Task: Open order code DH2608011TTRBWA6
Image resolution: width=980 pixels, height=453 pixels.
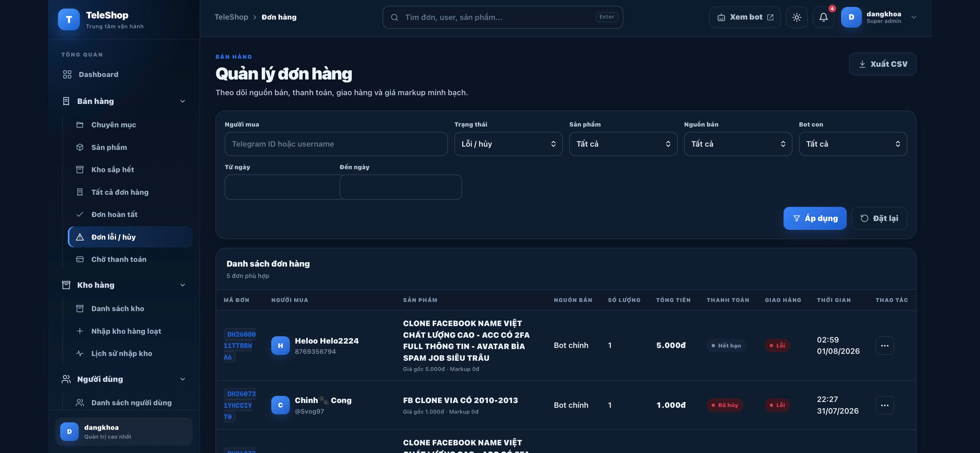Action: 239,346
